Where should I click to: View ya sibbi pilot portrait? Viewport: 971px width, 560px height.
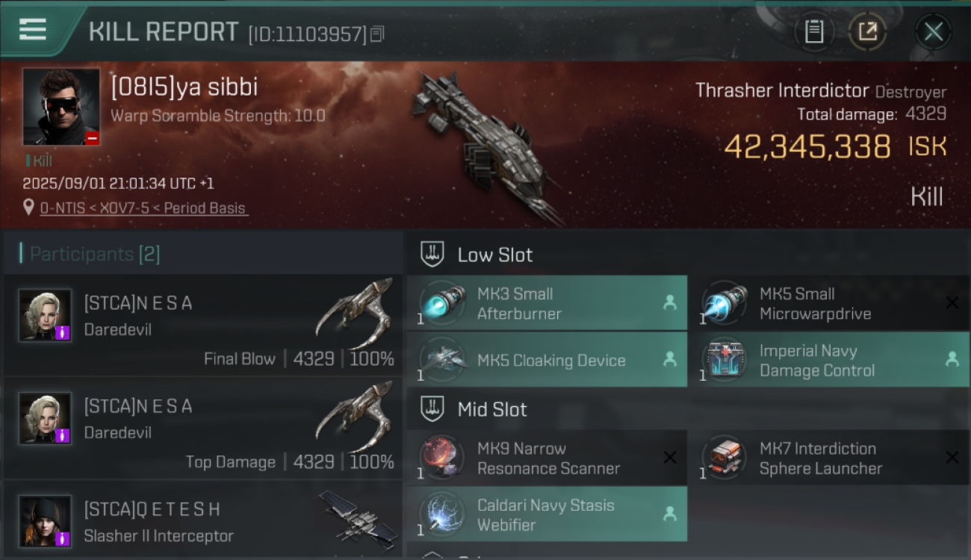[x=61, y=107]
